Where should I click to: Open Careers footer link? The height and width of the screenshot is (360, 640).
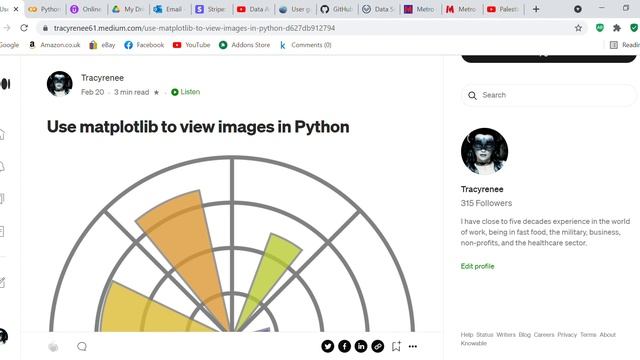(544, 335)
